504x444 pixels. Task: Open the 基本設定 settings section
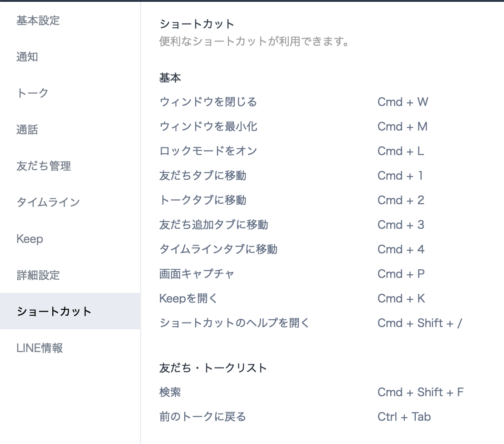tap(38, 21)
